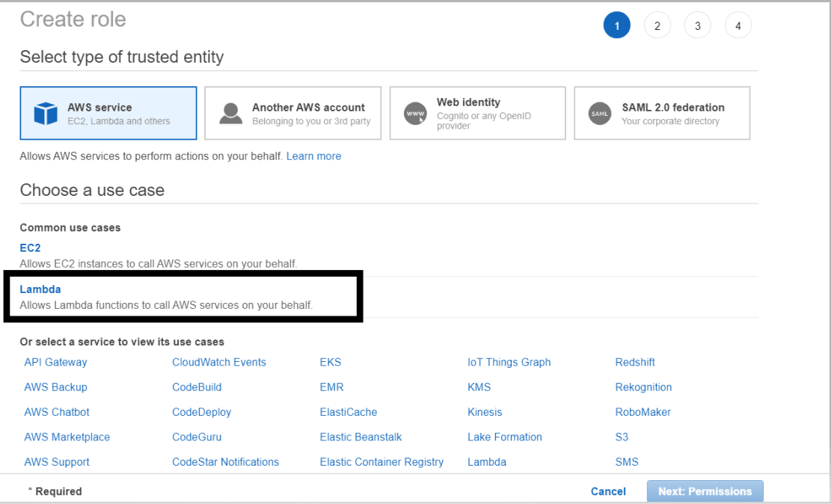The image size is (831, 504).
Task: Select CodeStar Notifications service
Action: 225,462
